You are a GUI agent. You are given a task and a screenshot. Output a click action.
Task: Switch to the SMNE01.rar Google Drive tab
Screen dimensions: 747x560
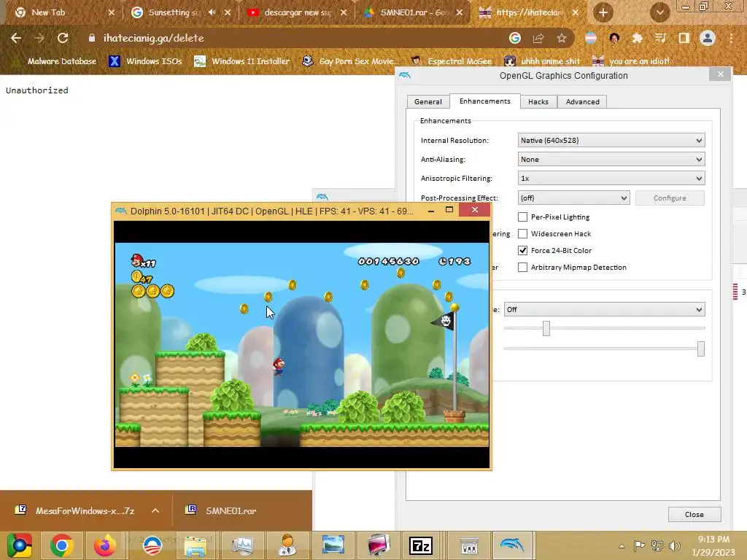pyautogui.click(x=413, y=12)
